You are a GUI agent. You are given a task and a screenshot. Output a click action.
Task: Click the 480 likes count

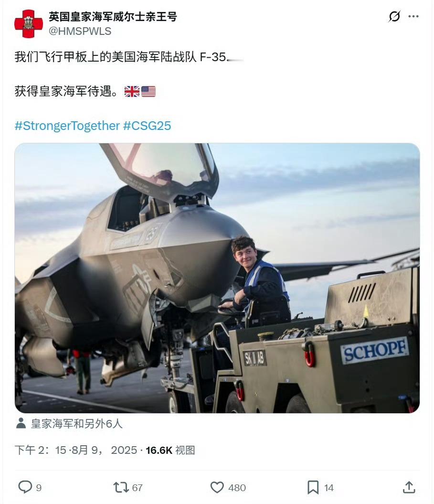pyautogui.click(x=237, y=488)
